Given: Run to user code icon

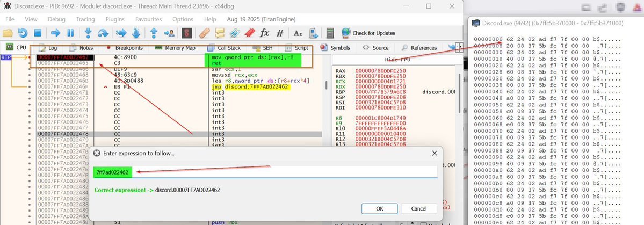Looking at the screenshot, I should pyautogui.click(x=169, y=33).
